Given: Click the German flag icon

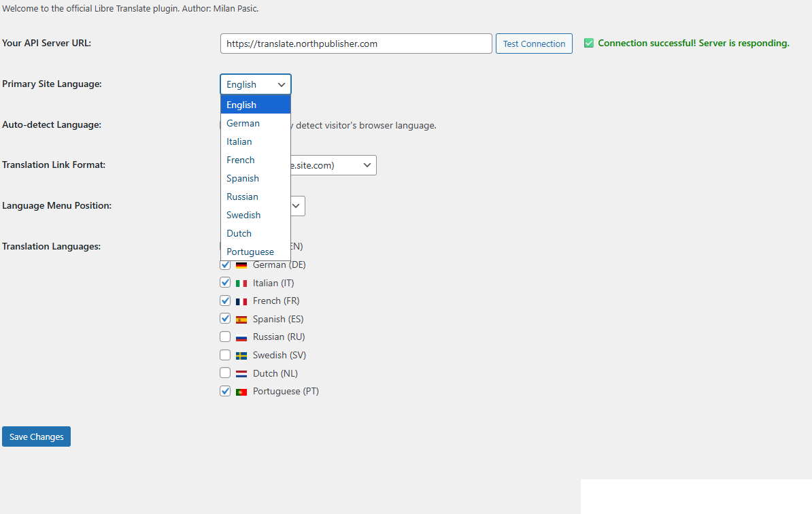Looking at the screenshot, I should (x=241, y=264).
